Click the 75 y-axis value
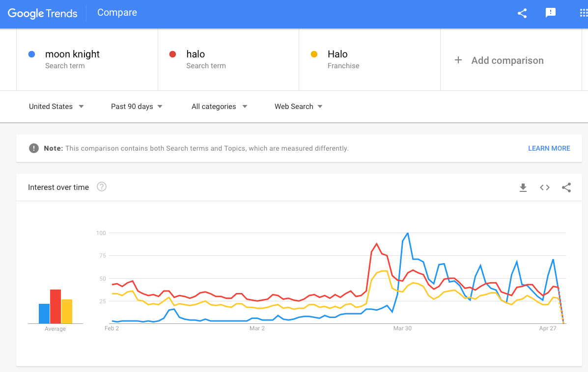588x372 pixels. (103, 256)
